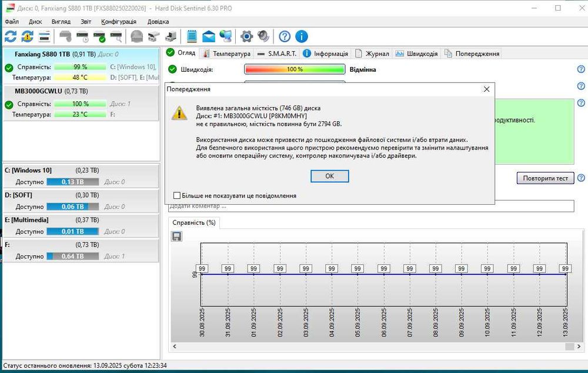Viewport: 588px width, 373px height.
Task: Click the blue envelope e-mail icon
Action: pos(209,36)
